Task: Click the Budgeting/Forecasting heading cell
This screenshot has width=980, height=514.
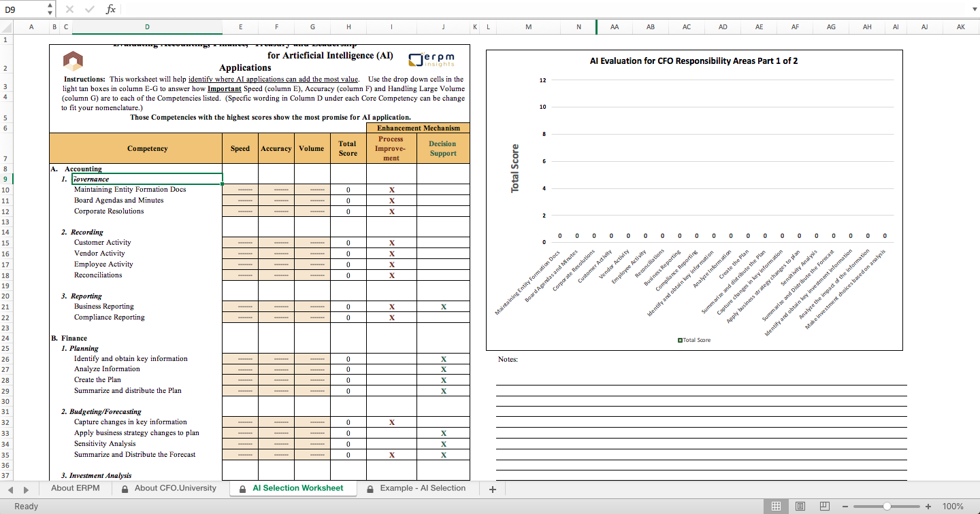Action: tap(101, 412)
